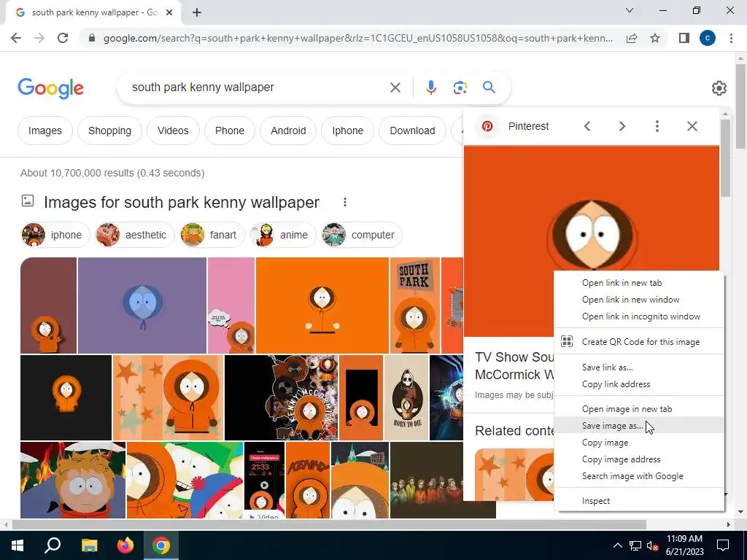
Task: Click the share page icon in address bar
Action: [x=632, y=38]
